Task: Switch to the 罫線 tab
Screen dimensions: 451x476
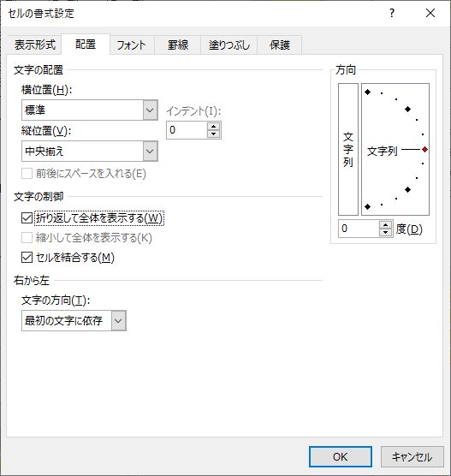Action: [x=178, y=45]
